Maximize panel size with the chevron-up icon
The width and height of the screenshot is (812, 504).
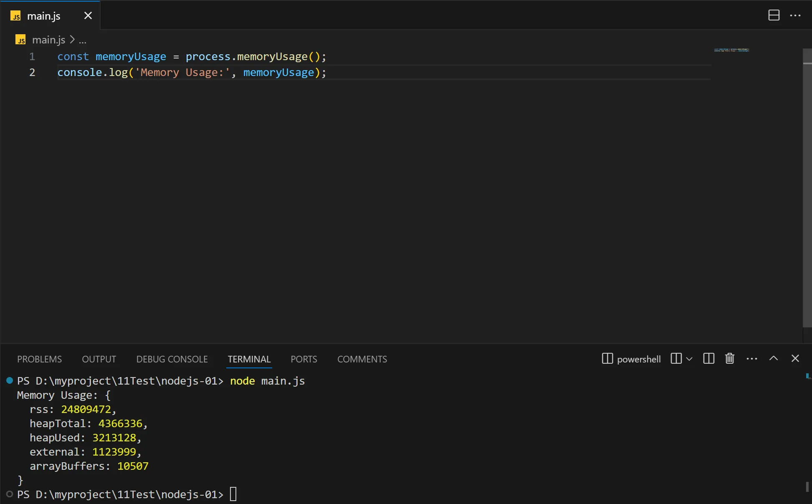coord(774,358)
